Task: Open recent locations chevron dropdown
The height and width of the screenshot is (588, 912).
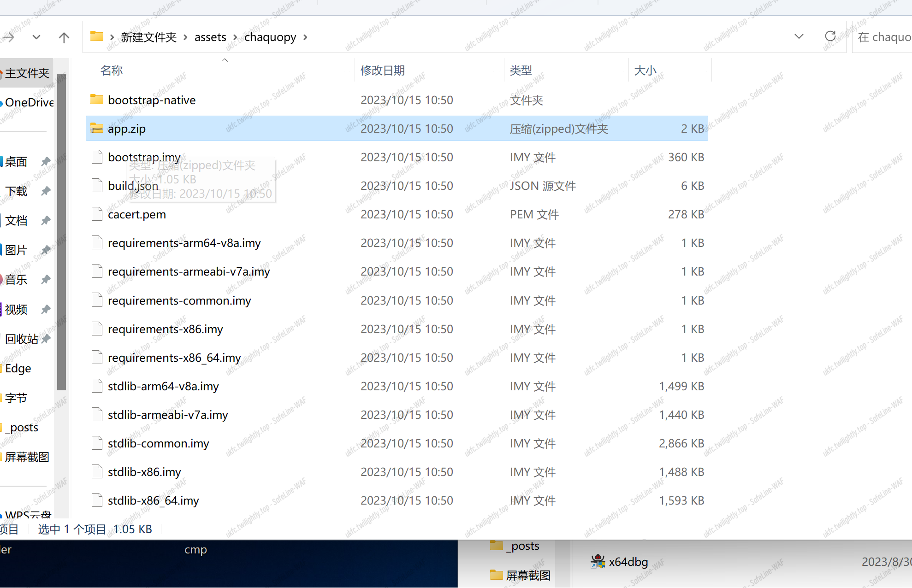Action: [36, 37]
